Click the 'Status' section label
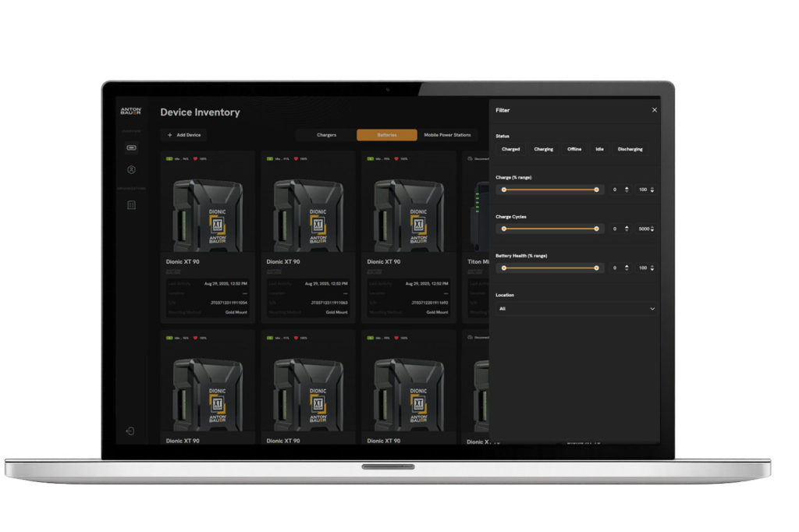799x532 pixels. 502,136
